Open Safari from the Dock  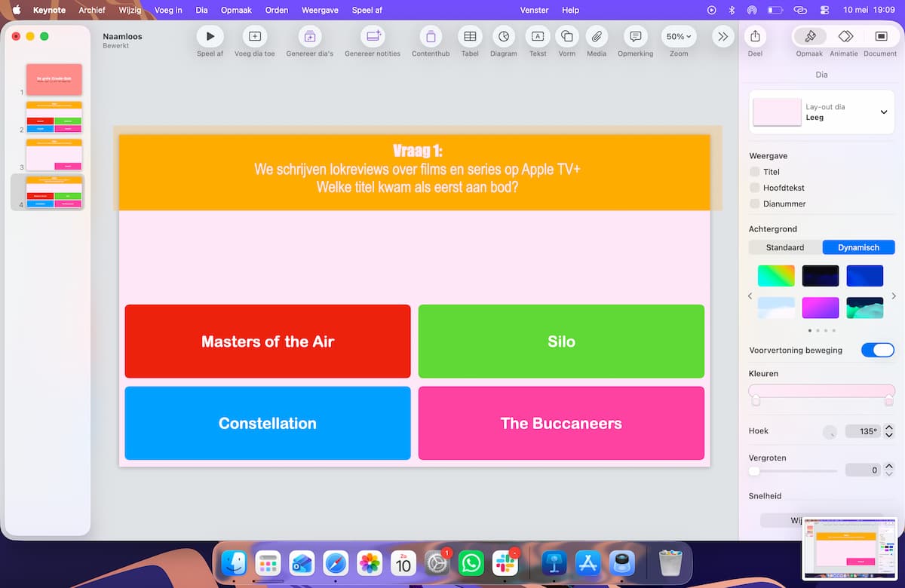tap(336, 563)
